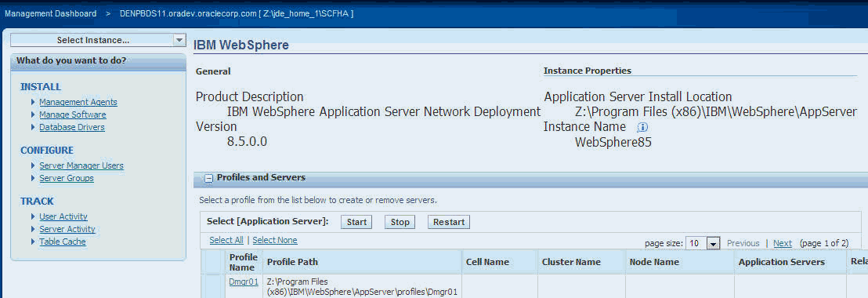Click the Start button
868x298 pixels.
pyautogui.click(x=356, y=222)
